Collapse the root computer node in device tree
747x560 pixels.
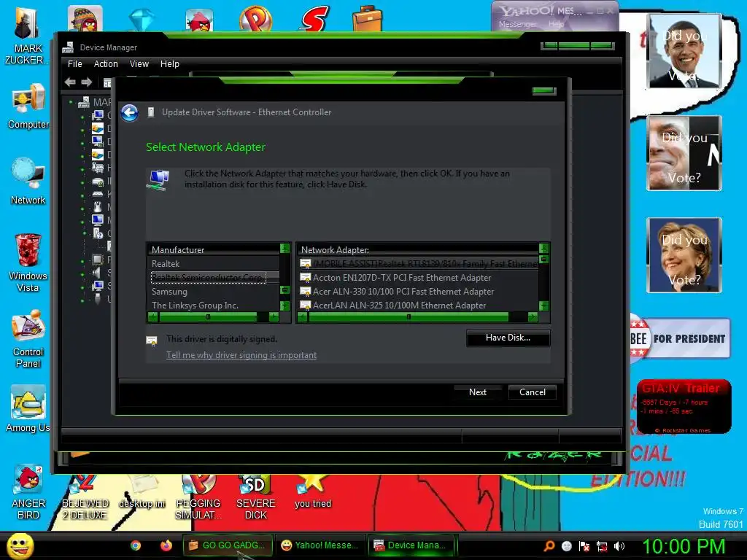[x=71, y=102]
